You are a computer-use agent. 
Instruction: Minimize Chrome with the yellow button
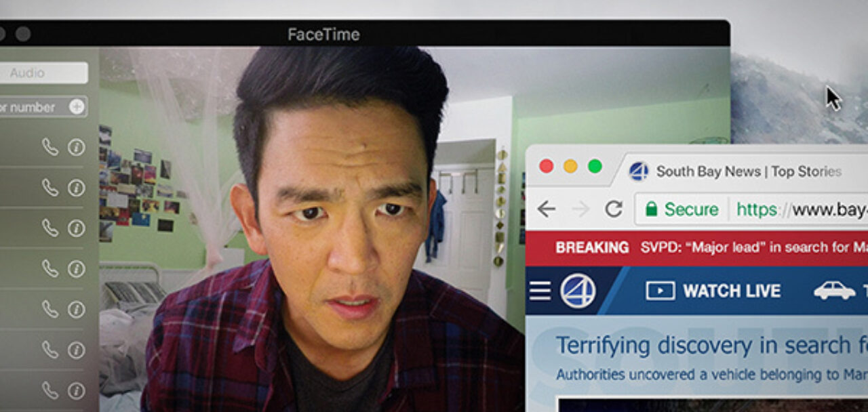coord(570,166)
